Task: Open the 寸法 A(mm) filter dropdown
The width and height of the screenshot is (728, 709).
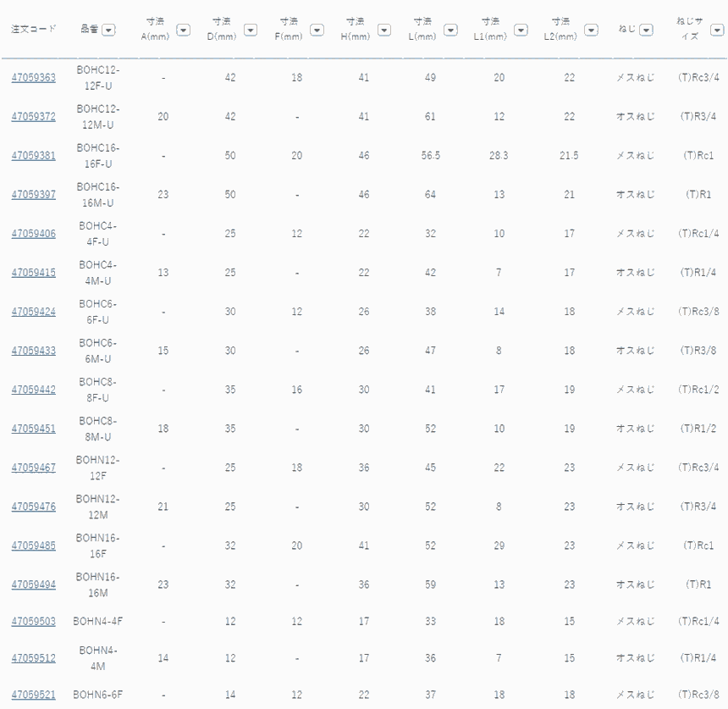Action: (184, 30)
